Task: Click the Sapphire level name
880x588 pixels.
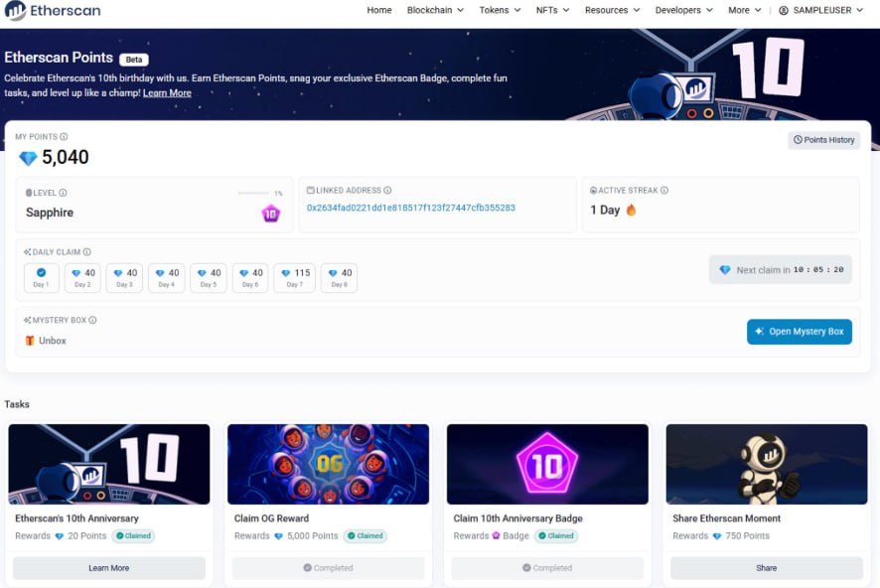Action: click(50, 213)
